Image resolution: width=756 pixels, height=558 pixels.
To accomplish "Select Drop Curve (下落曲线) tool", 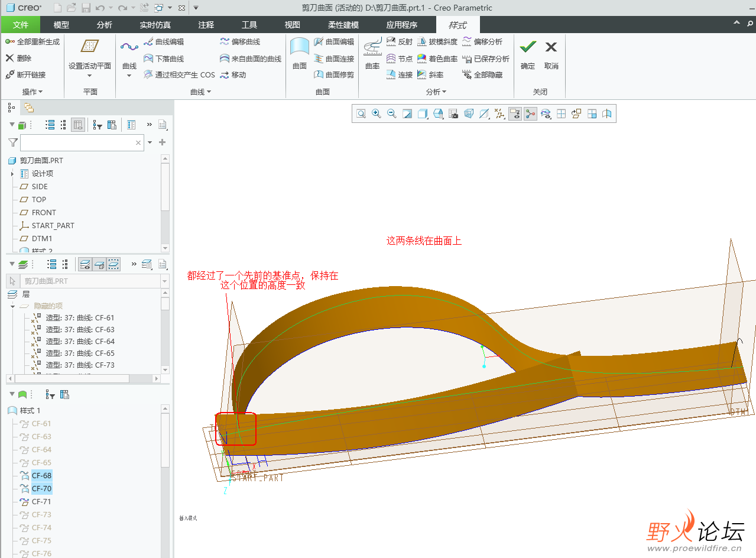I will pos(164,59).
